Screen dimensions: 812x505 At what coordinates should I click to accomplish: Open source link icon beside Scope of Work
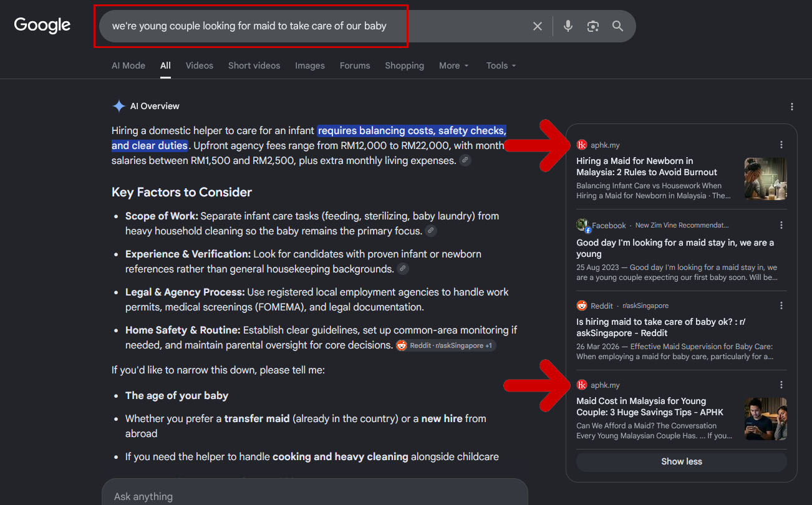(x=431, y=231)
